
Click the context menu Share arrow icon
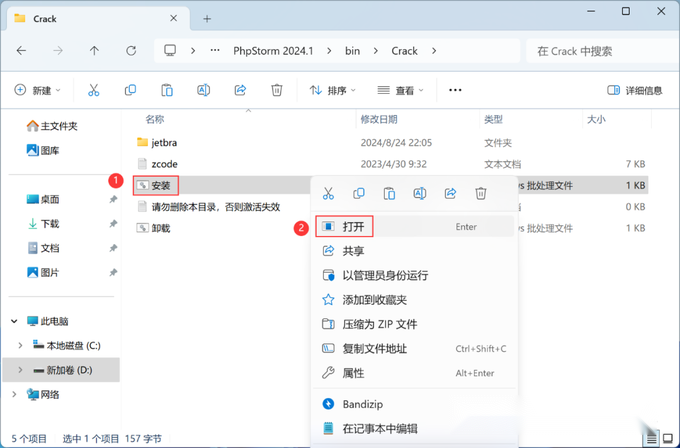(450, 193)
